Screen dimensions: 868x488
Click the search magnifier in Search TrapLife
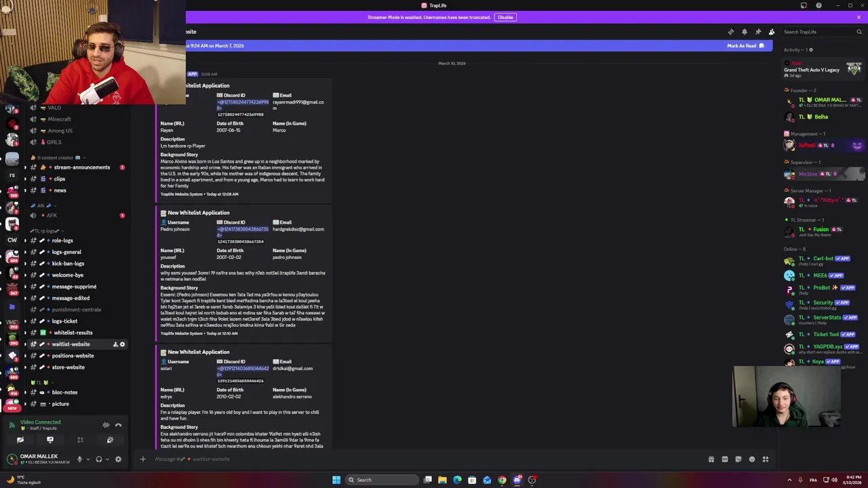click(x=859, y=32)
